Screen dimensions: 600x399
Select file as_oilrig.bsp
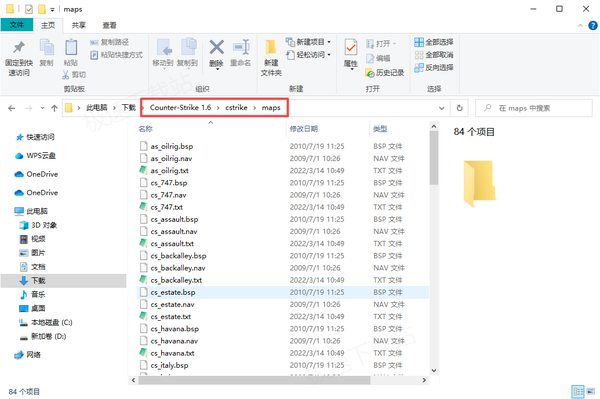coord(172,146)
